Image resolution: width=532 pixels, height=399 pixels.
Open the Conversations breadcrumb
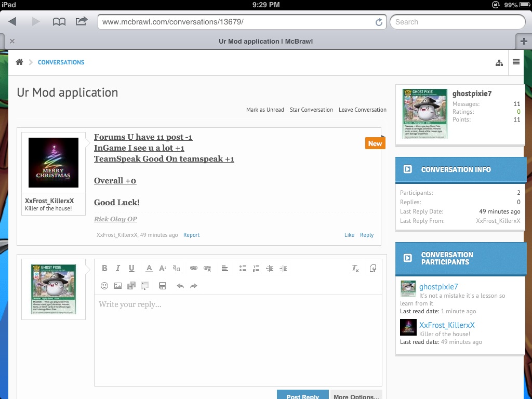pyautogui.click(x=61, y=62)
